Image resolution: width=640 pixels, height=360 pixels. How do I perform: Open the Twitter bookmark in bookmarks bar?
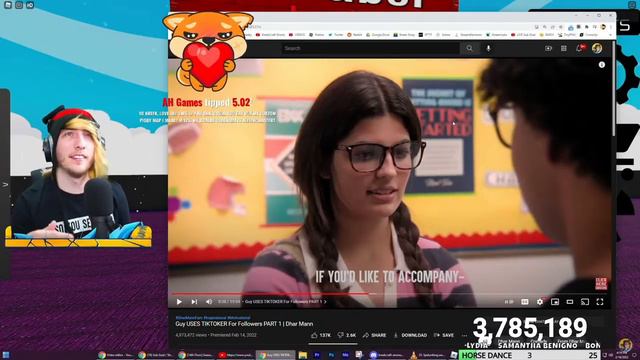pyautogui.click(x=336, y=35)
